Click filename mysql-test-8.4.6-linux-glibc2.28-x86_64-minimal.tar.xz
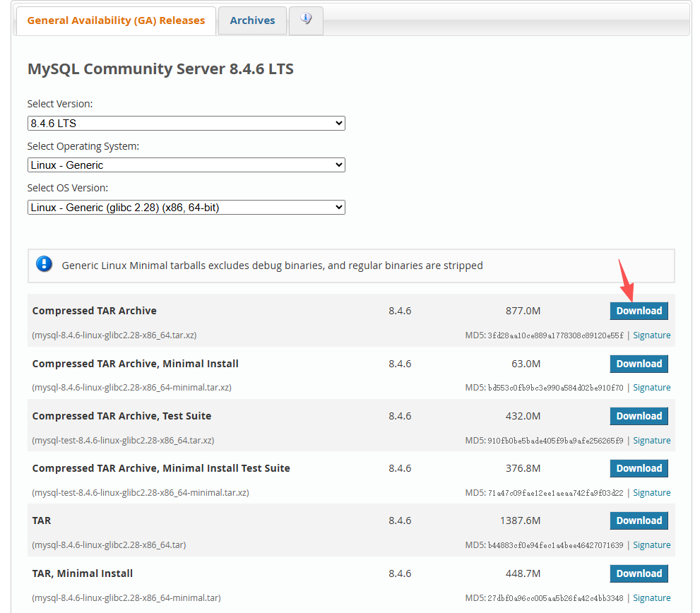This screenshot has width=700, height=613. [141, 493]
